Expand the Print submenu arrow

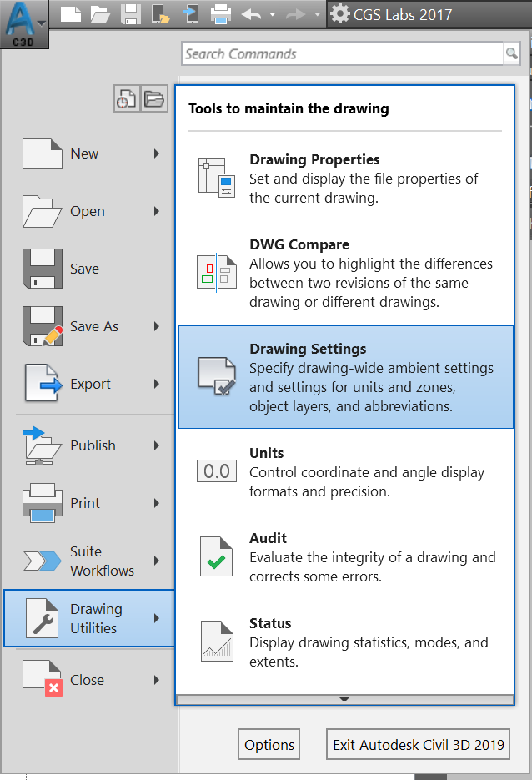157,503
